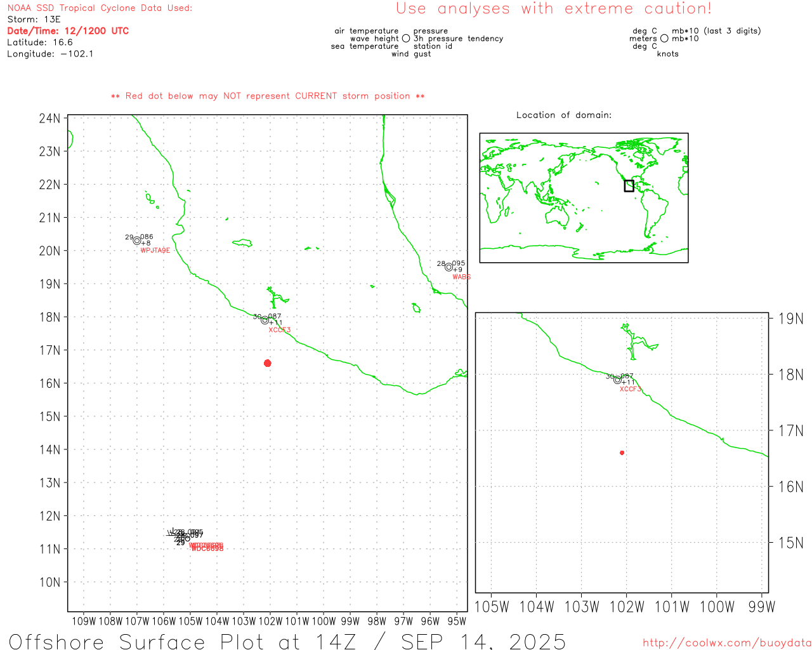Viewport: 812px width, 650px height.
Task: Click the 'Latitude: 16.6' line
Action: click(x=40, y=43)
